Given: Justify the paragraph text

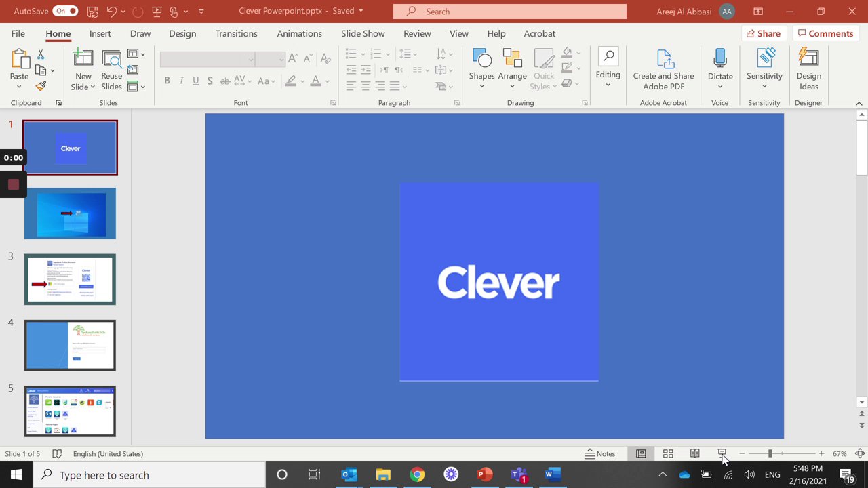Looking at the screenshot, I should point(395,86).
